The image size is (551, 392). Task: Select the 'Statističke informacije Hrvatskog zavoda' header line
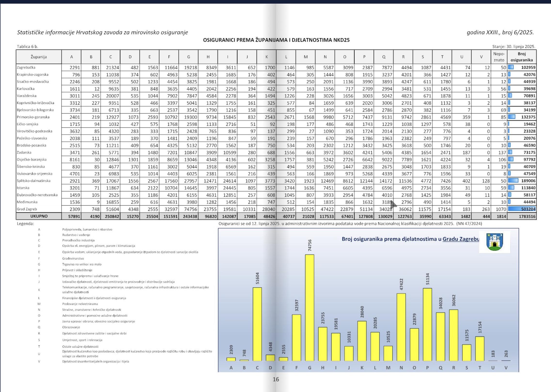pos(102,32)
